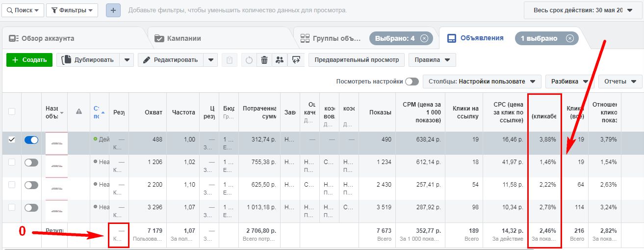This screenshot has height=250, width=644.
Task: Click the blue plus add-filter button
Action: pyautogui.click(x=113, y=10)
